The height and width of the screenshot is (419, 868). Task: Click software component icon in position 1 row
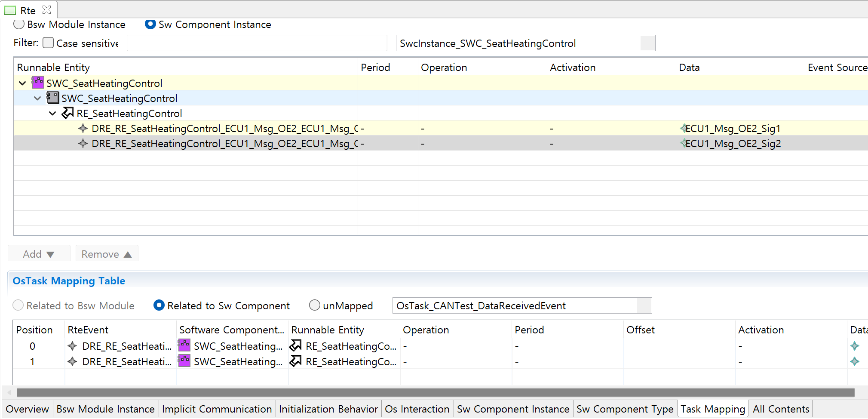(x=184, y=361)
